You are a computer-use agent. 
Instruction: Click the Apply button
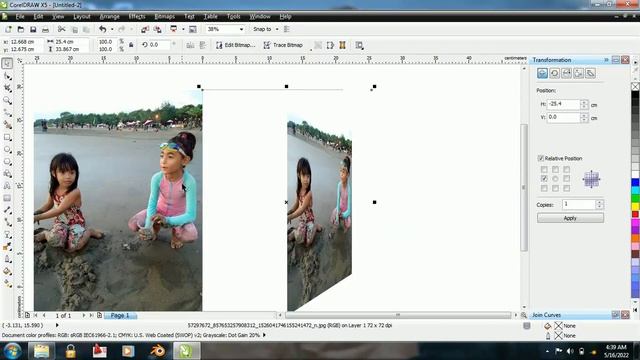(x=570, y=218)
